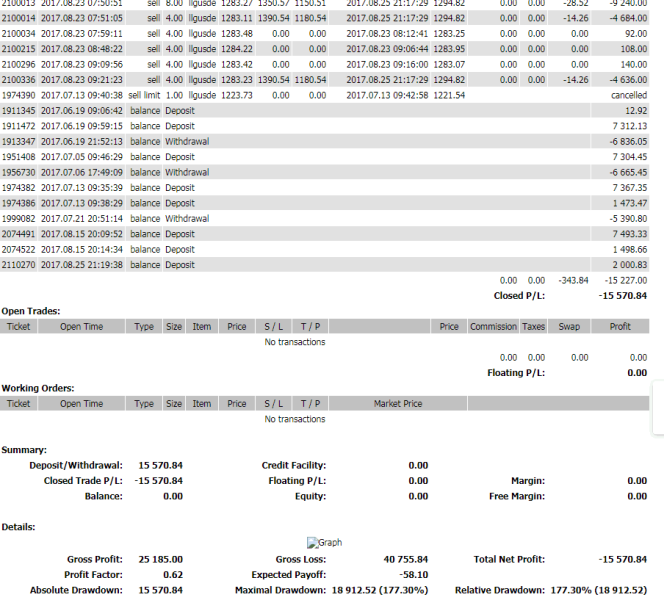The height and width of the screenshot is (600, 664).
Task: Click the Gross Profit value 25 185.00
Action: [x=160, y=559]
